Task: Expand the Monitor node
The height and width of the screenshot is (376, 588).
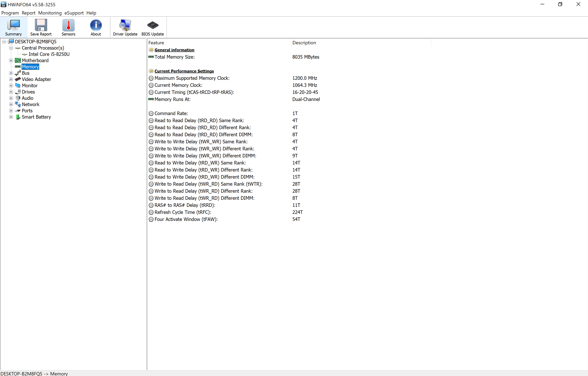Action: [11, 85]
